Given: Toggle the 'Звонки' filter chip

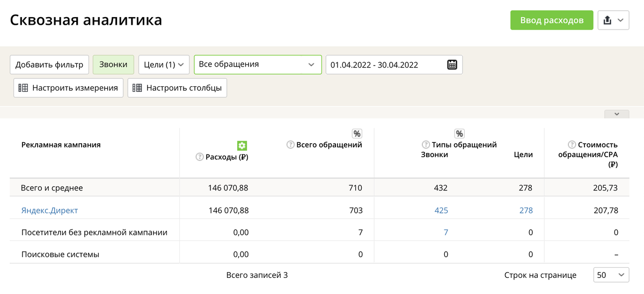Looking at the screenshot, I should point(113,64).
